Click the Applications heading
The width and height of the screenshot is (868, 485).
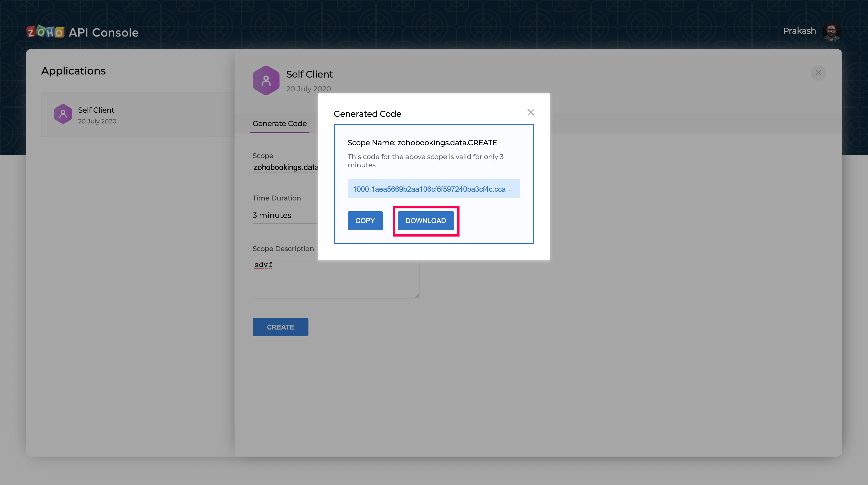coord(73,71)
